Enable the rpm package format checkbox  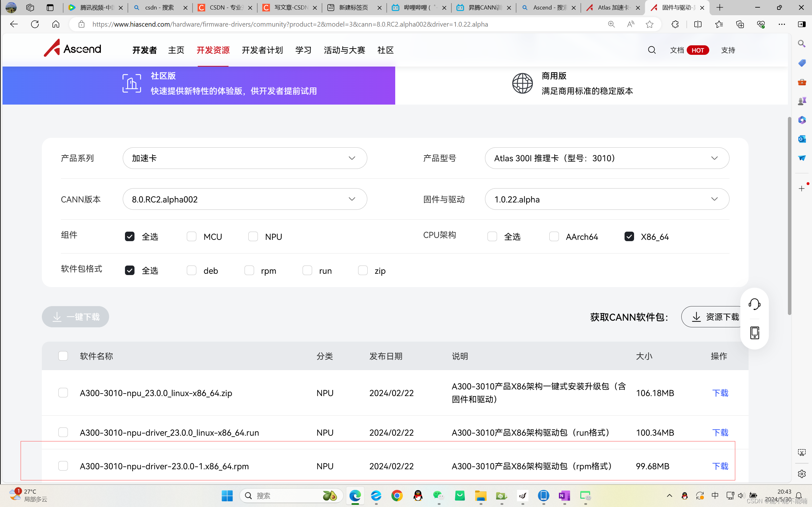point(249,271)
